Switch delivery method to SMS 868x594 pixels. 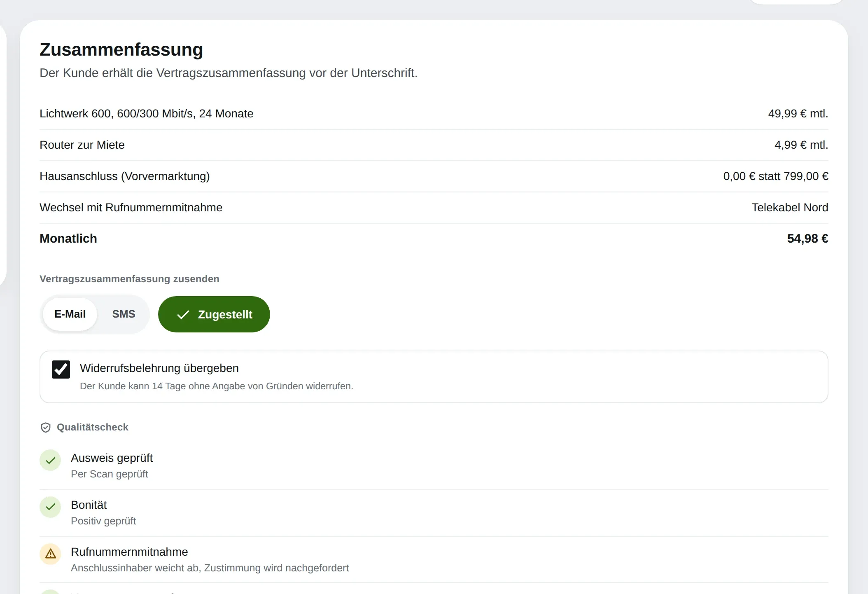tap(124, 314)
